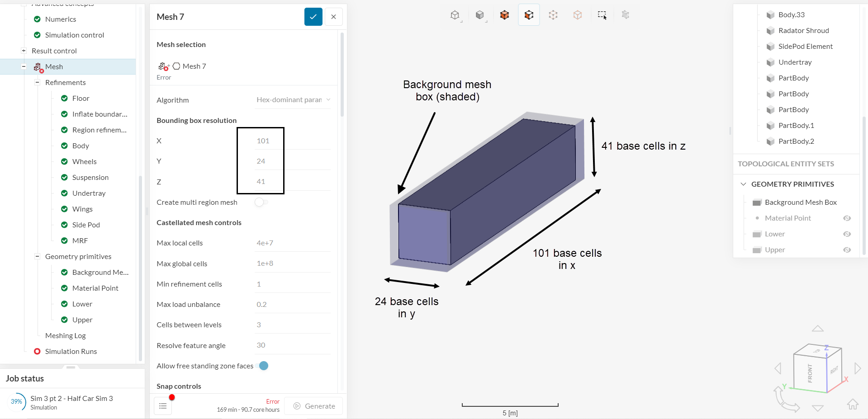This screenshot has height=419, width=868.
Task: Collapse the Refinements tree node
Action: (37, 82)
